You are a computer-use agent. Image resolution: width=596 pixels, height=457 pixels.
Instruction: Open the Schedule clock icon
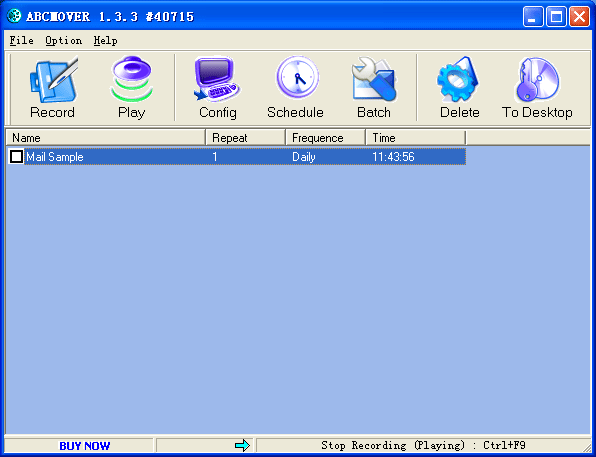point(297,77)
